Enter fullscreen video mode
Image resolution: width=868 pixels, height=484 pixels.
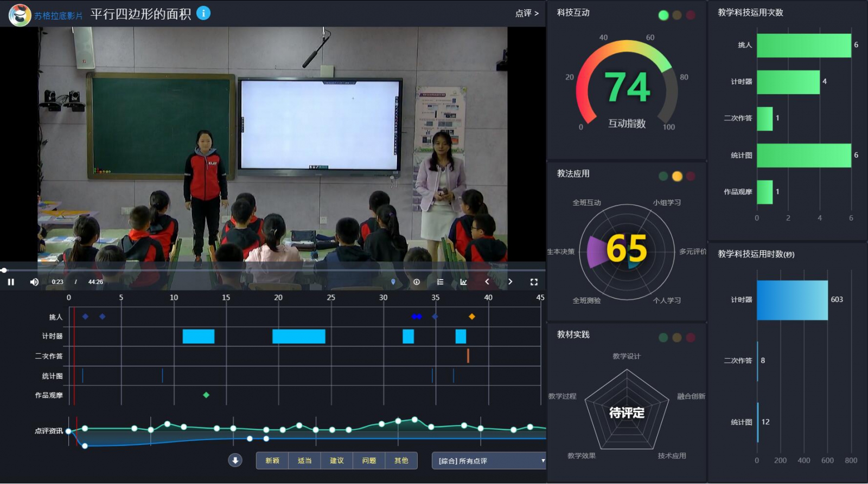point(534,282)
